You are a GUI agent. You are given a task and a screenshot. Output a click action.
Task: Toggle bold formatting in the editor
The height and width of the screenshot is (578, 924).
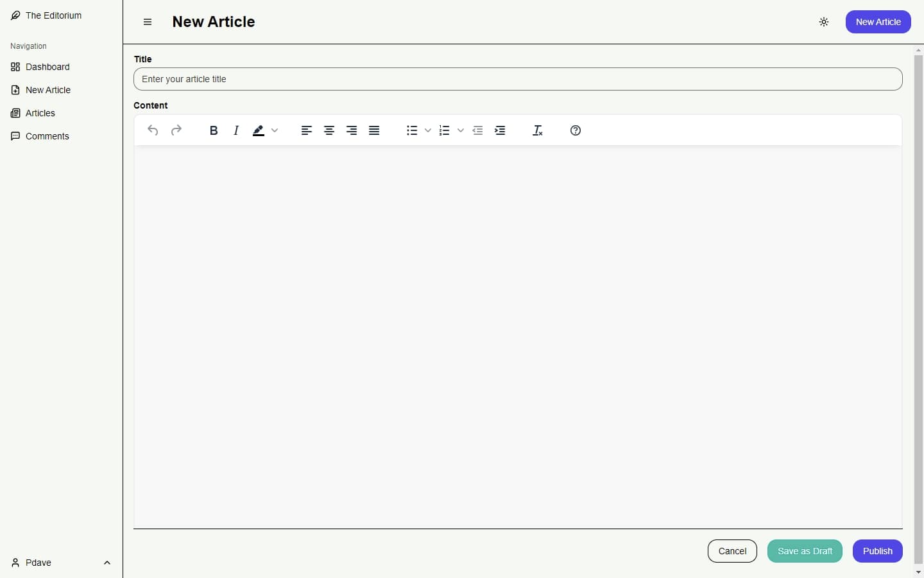[213, 130]
